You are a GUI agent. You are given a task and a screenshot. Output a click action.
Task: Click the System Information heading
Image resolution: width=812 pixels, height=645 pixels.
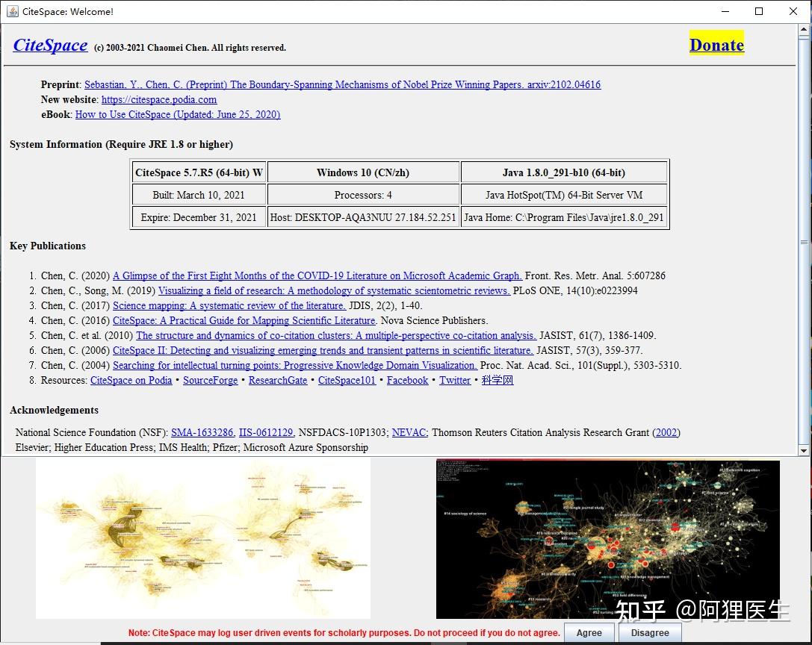point(121,144)
